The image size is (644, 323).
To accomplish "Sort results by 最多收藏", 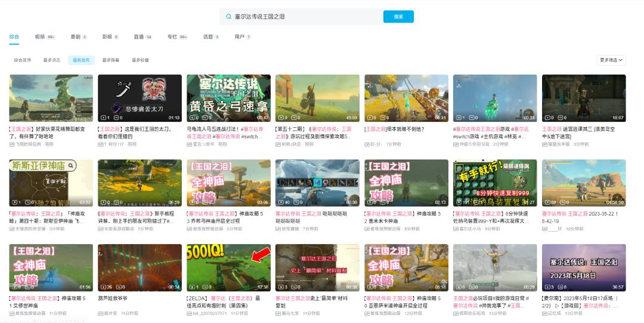I will pos(141,60).
